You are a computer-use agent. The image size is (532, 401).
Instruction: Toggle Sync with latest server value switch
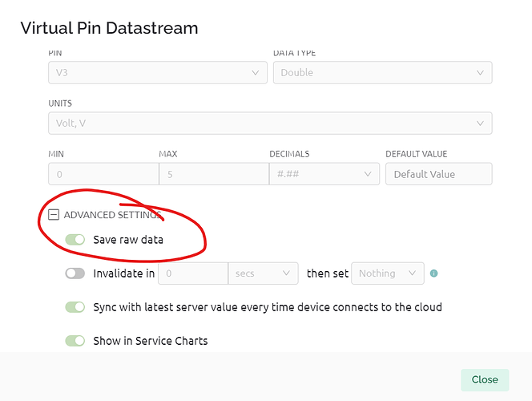(x=75, y=307)
